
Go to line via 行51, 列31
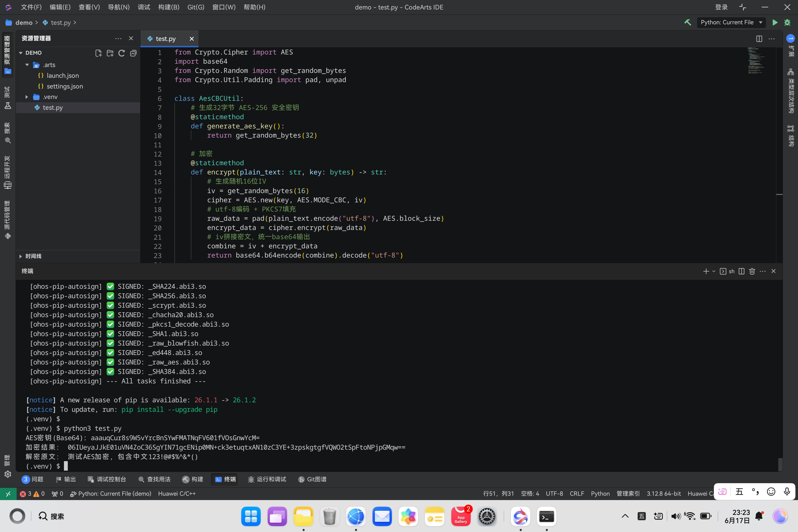coord(498,494)
